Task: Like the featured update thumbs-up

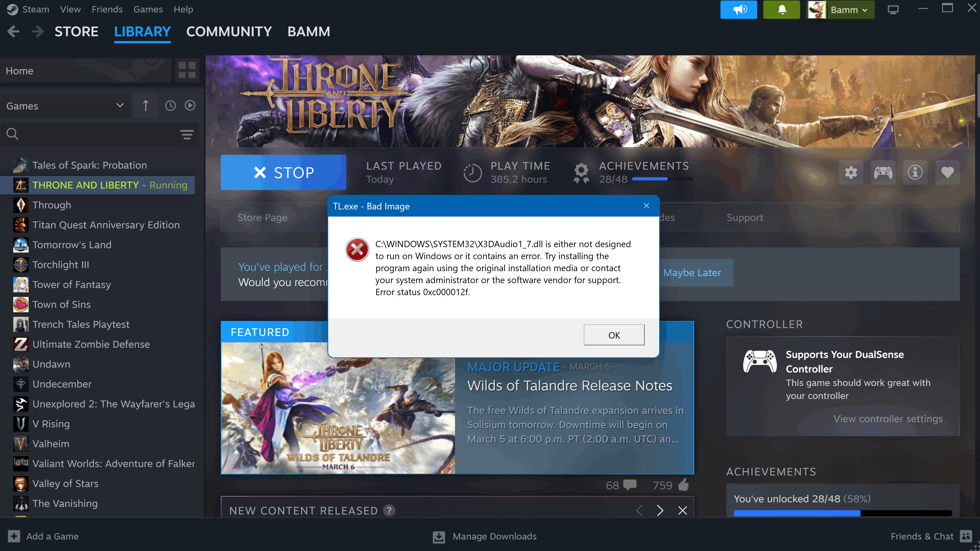Action: click(683, 485)
